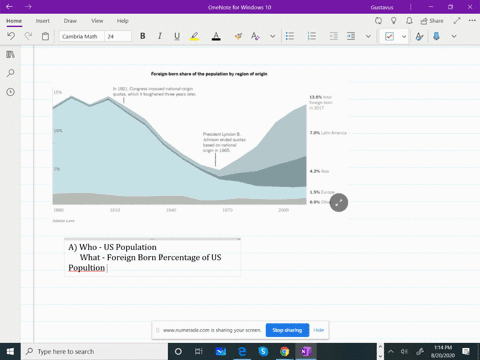Open Cortana circle icon
This screenshot has width=480, height=360.
click(x=178, y=351)
